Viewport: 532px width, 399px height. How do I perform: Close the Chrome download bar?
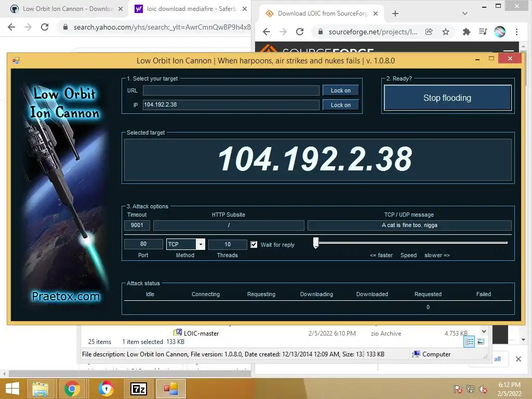pos(518,359)
